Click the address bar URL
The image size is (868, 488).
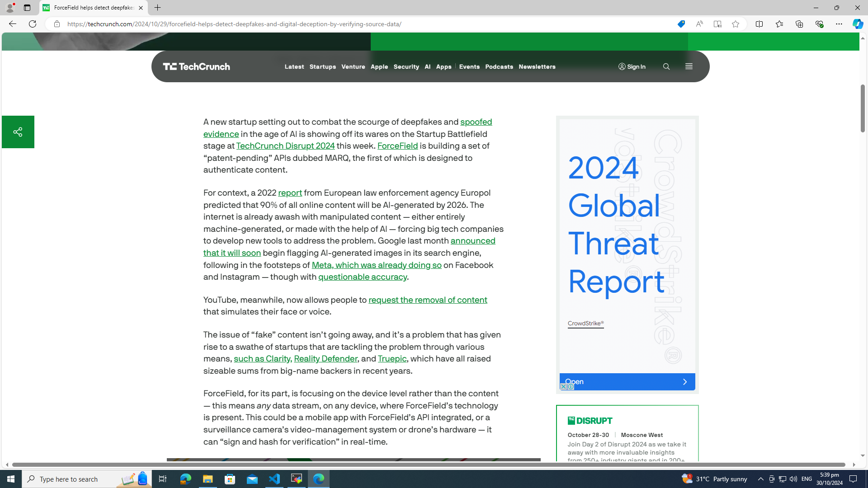(234, 24)
